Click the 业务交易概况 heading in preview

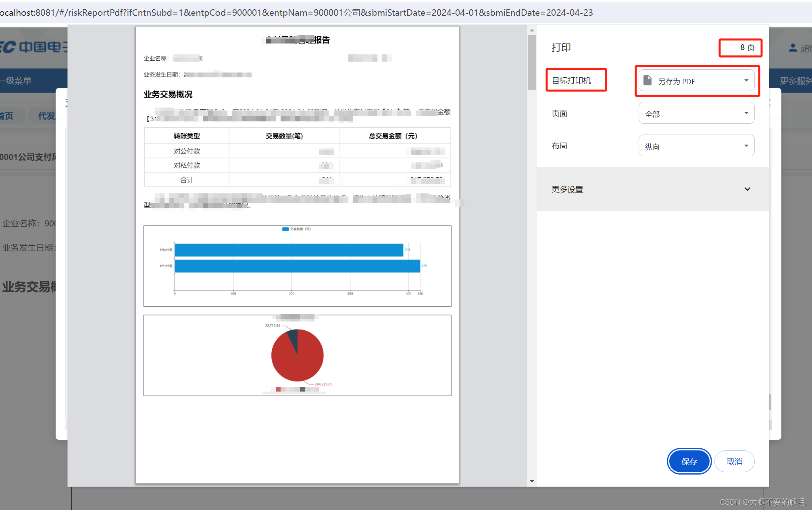tap(168, 94)
